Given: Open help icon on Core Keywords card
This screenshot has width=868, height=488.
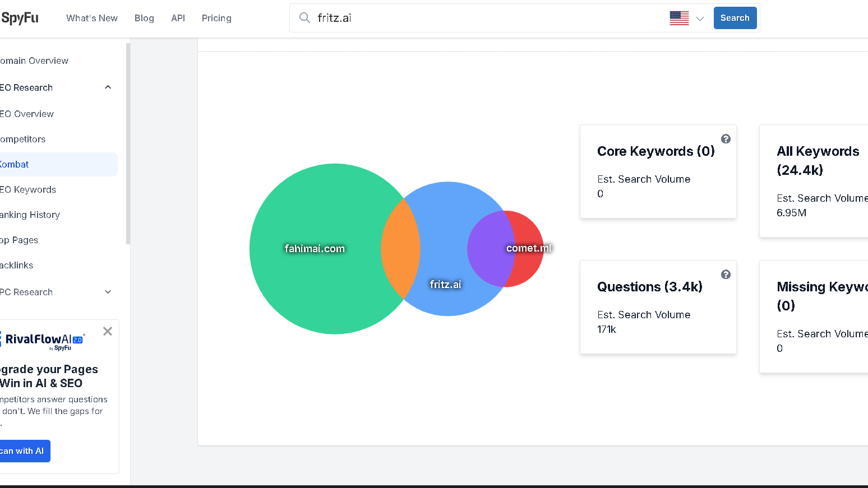Looking at the screenshot, I should (x=726, y=139).
